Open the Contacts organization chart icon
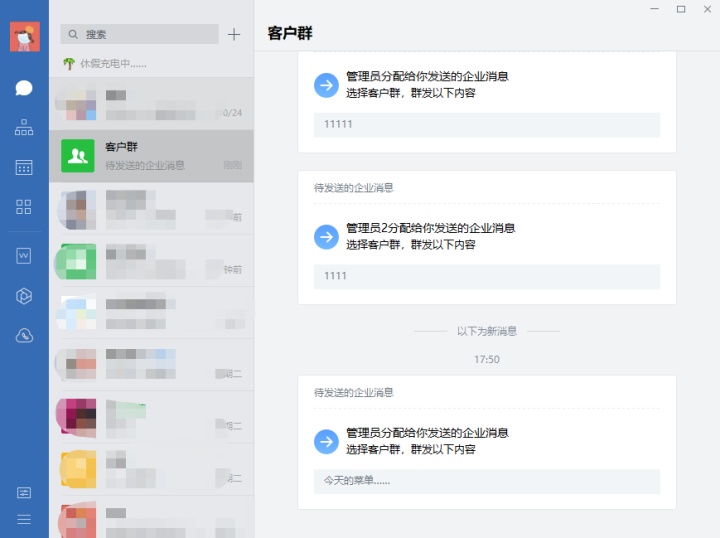The width and height of the screenshot is (720, 538). pyautogui.click(x=24, y=127)
